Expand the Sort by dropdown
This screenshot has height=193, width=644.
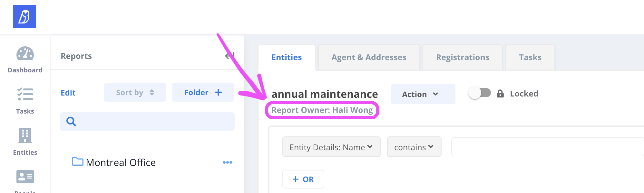135,93
